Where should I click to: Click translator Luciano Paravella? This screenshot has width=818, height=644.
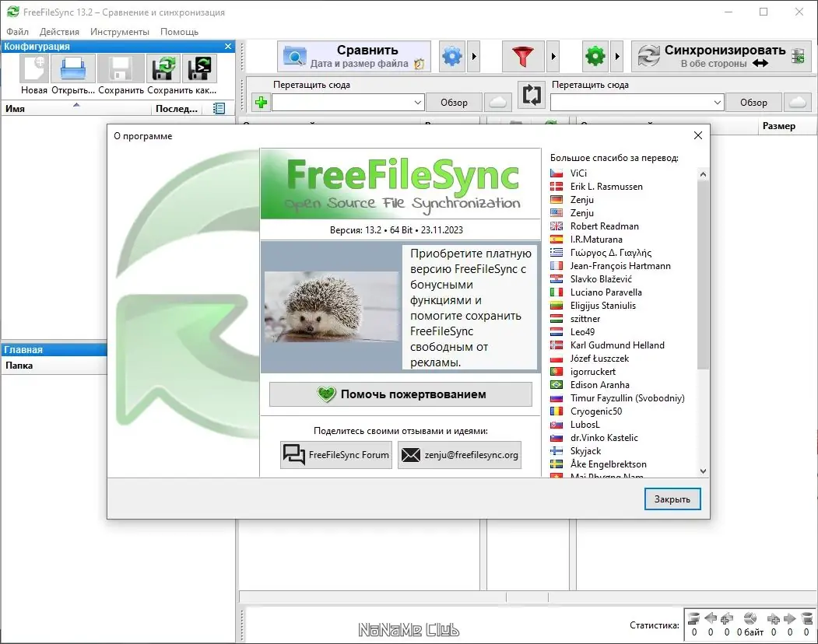(606, 292)
